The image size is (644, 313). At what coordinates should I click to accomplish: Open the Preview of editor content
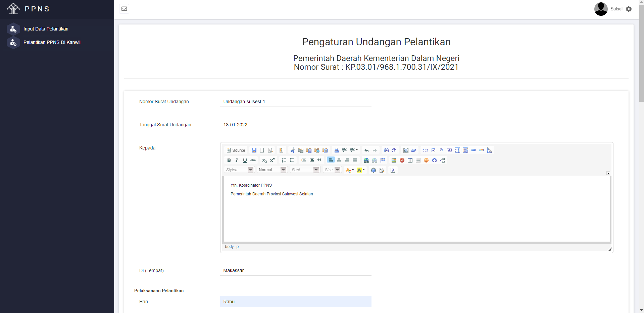(x=270, y=150)
